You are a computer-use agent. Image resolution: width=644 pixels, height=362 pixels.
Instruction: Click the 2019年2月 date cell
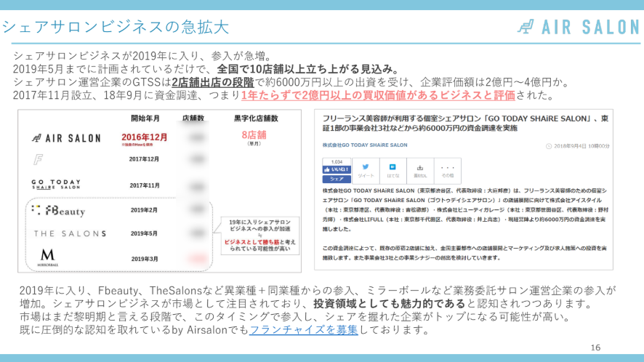144,210
